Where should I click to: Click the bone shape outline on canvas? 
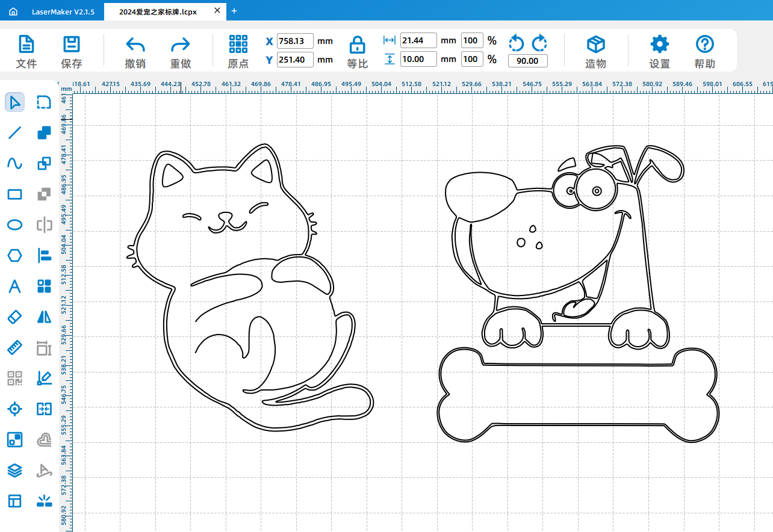(x=578, y=394)
